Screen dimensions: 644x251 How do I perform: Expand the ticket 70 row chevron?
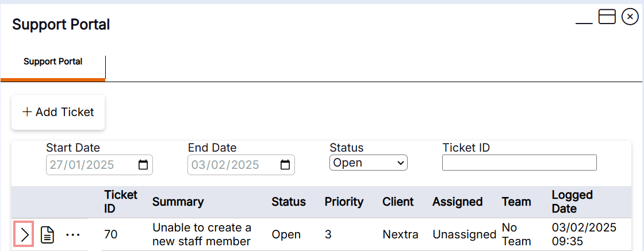pyautogui.click(x=24, y=235)
